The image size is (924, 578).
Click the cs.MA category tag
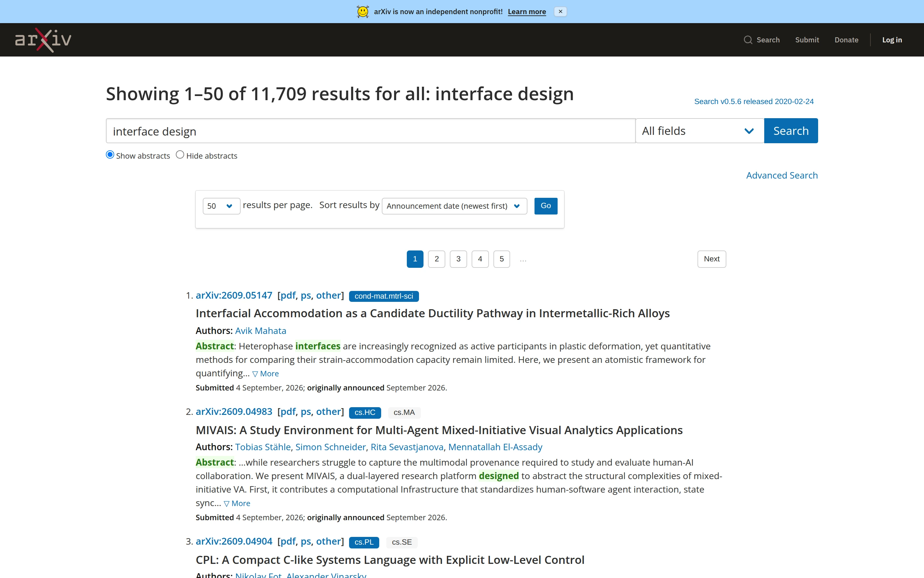coord(404,413)
